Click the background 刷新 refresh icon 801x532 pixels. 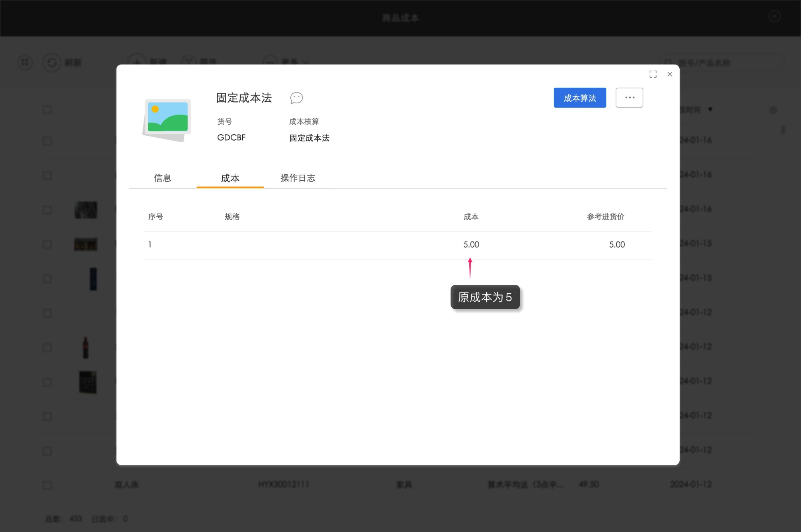[52, 62]
